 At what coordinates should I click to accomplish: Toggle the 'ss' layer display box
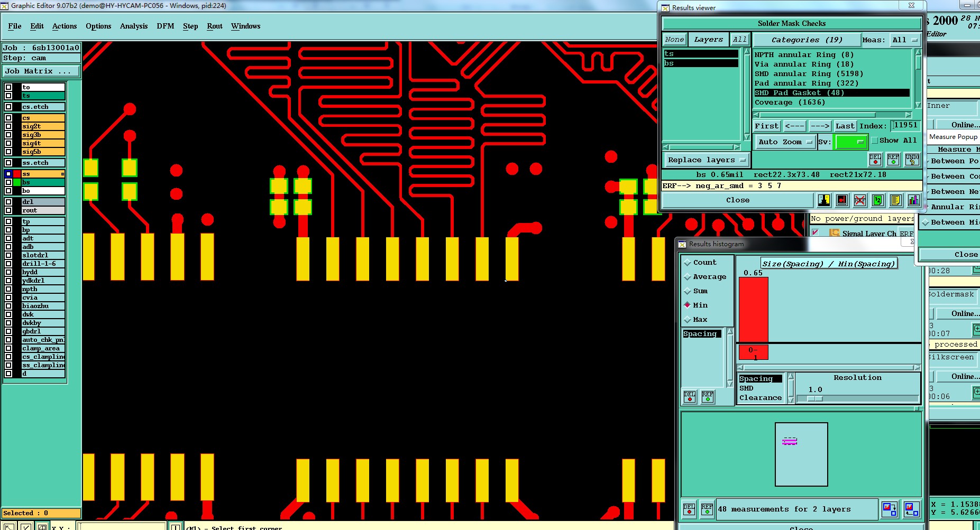coord(8,174)
